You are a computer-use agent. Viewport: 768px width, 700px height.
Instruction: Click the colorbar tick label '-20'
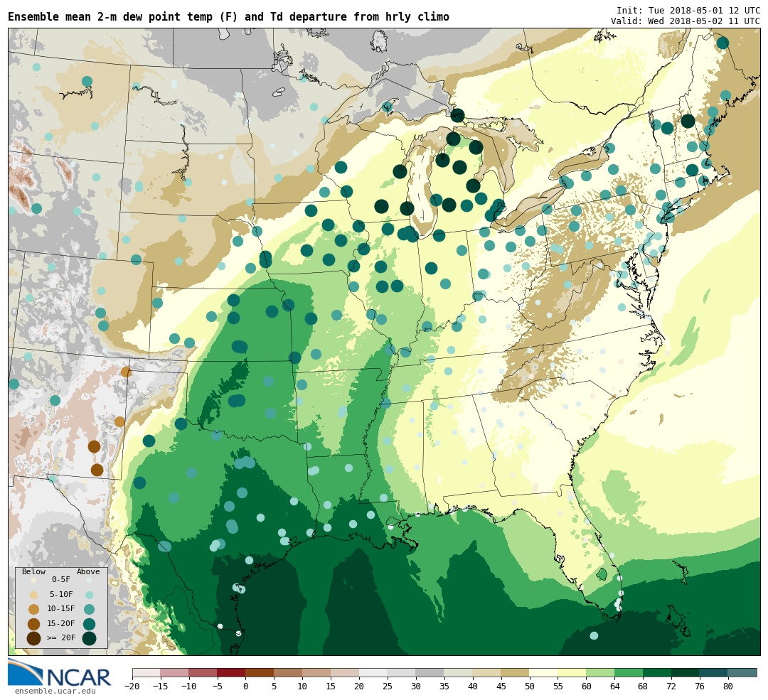[132, 686]
